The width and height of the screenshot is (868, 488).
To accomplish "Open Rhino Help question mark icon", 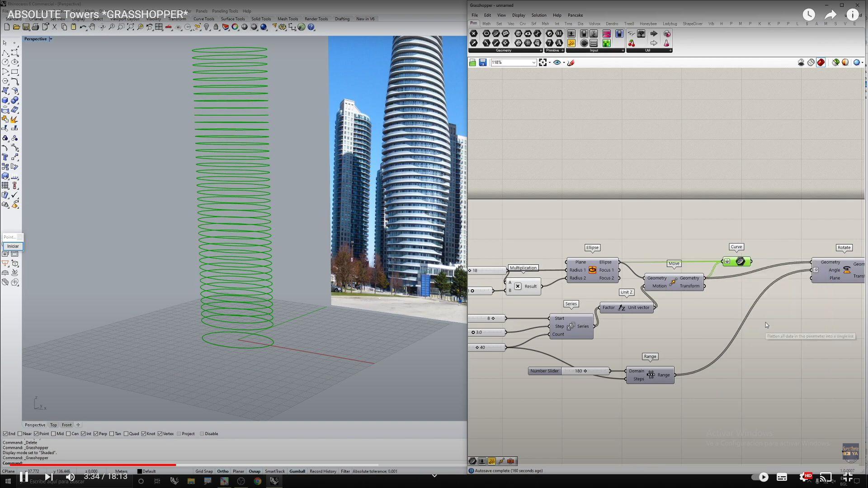I will click(311, 27).
